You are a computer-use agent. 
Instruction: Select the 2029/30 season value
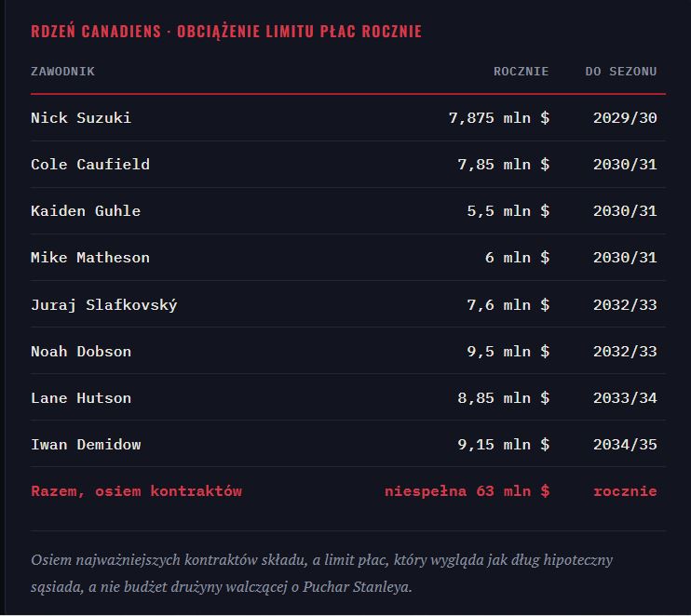tap(625, 117)
